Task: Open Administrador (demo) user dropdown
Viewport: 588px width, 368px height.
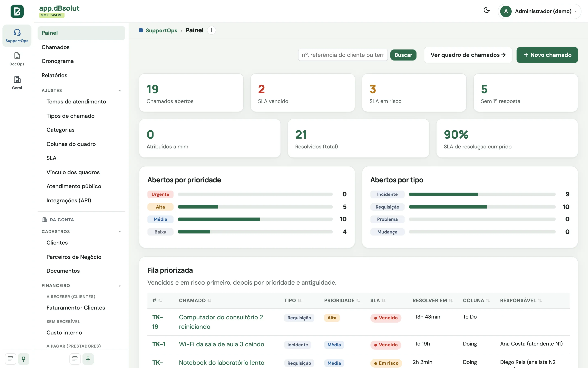Action: 539,11
